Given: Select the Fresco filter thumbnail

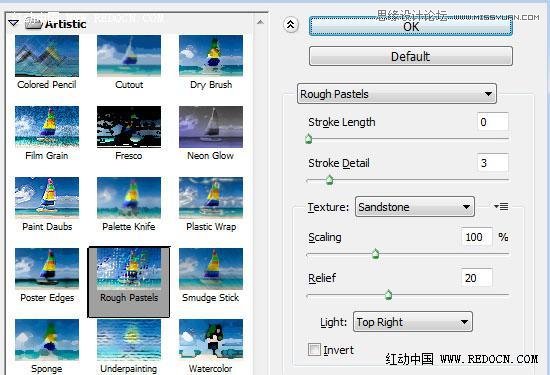Looking at the screenshot, I should [x=129, y=127].
